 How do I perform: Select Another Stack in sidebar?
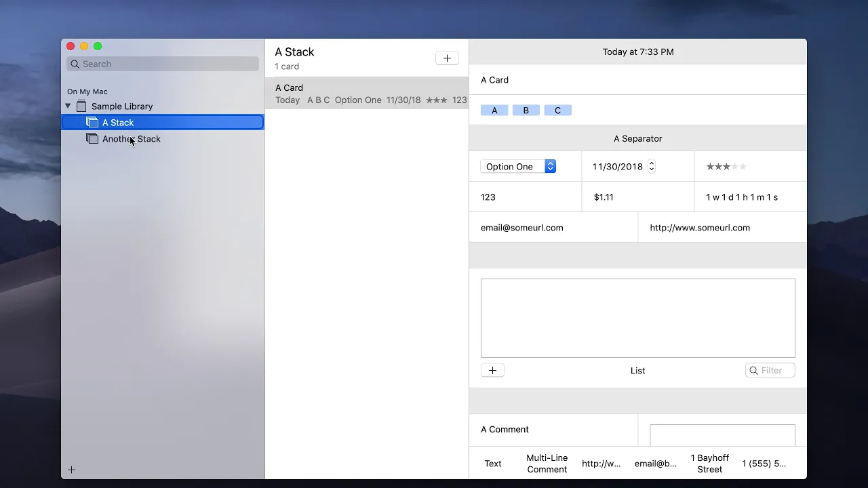tap(163, 139)
